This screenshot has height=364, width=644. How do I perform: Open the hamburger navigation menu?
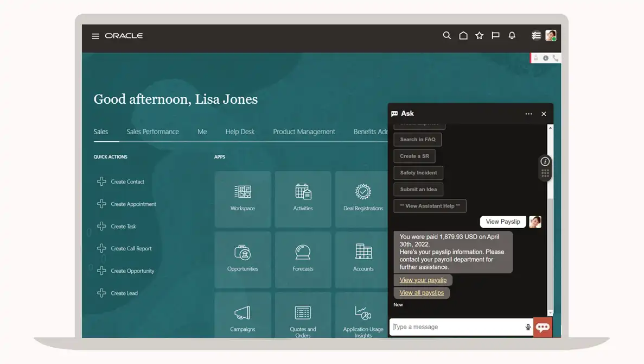pos(95,36)
